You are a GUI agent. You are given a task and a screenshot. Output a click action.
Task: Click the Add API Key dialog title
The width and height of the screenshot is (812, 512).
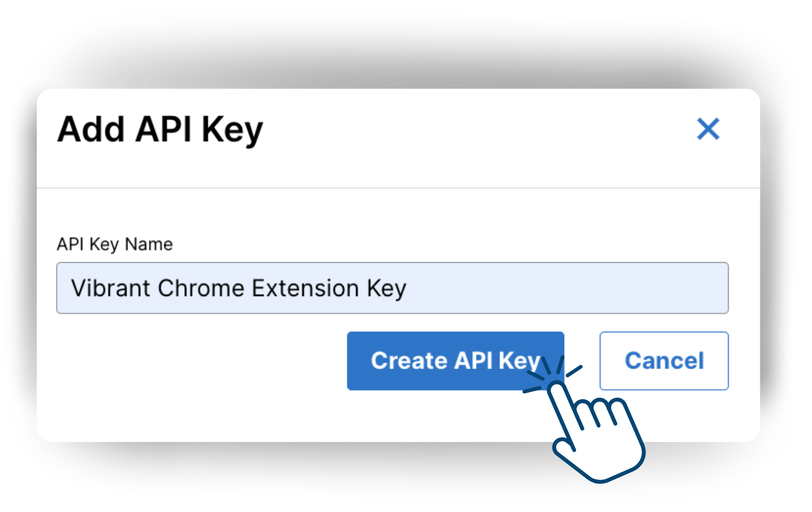160,130
